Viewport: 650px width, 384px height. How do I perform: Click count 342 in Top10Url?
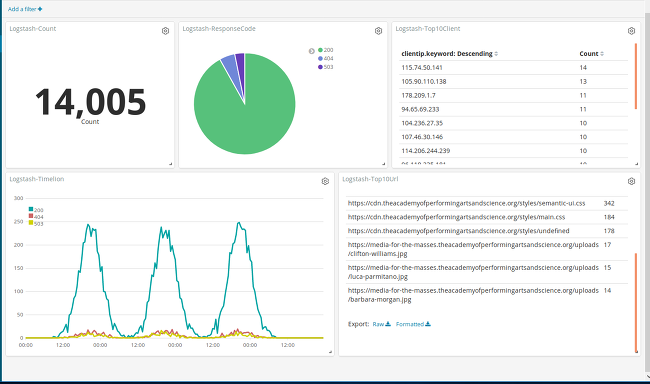coord(609,203)
